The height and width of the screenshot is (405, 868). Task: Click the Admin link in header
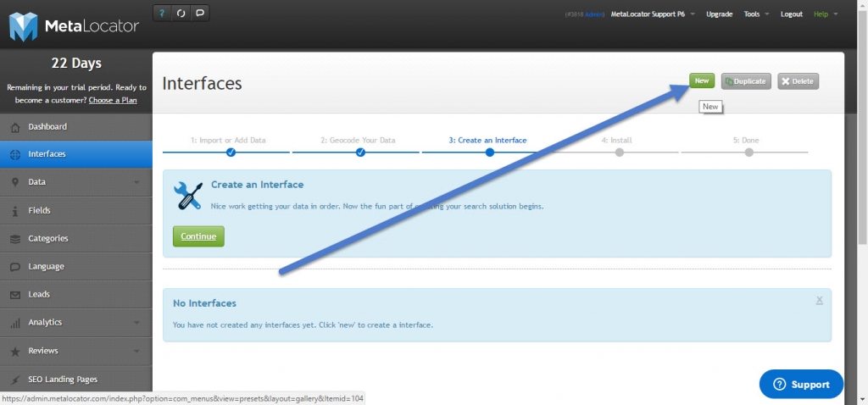tap(594, 14)
